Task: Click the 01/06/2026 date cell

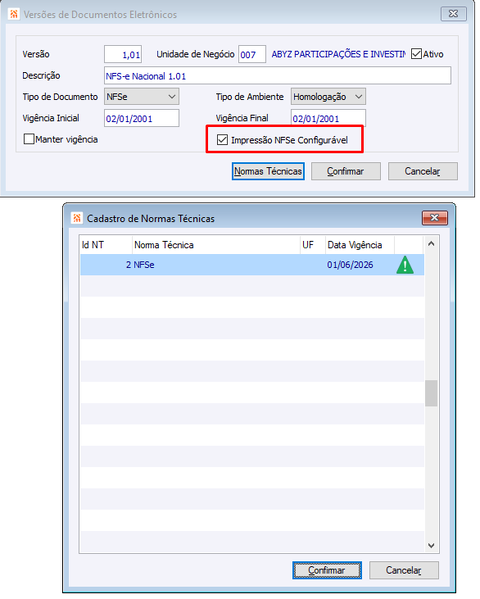Action: pos(360,265)
